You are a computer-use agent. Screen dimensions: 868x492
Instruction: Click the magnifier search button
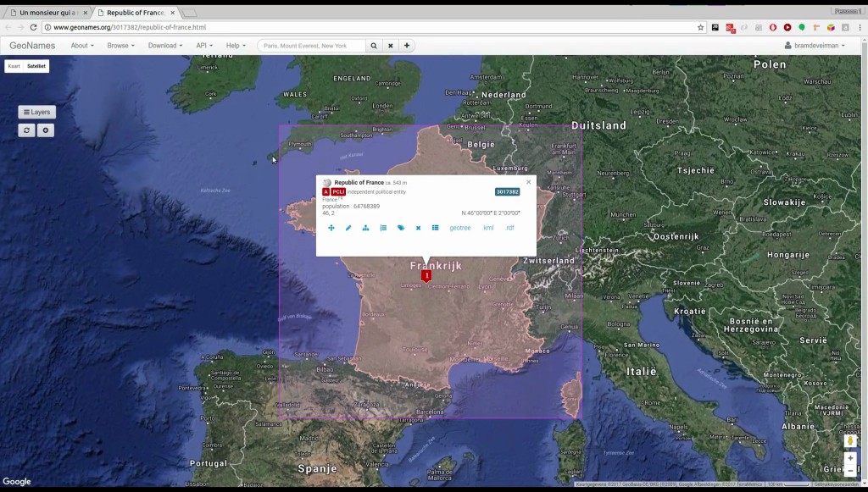374,46
